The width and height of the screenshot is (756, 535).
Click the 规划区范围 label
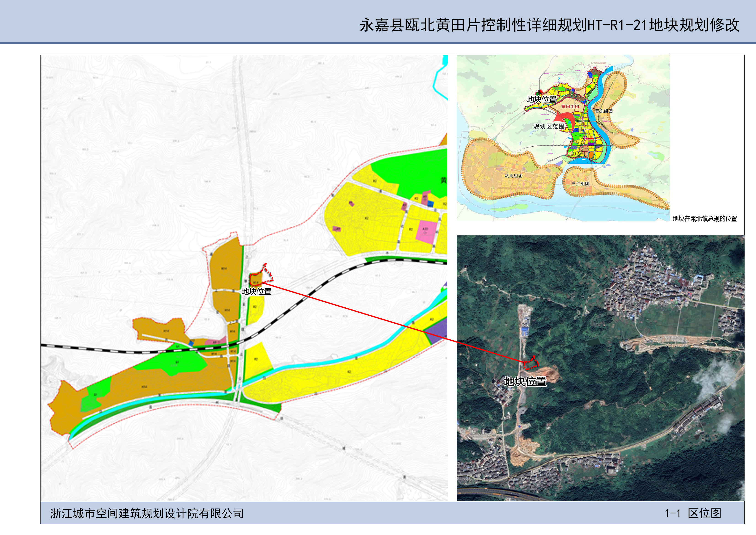[549, 126]
